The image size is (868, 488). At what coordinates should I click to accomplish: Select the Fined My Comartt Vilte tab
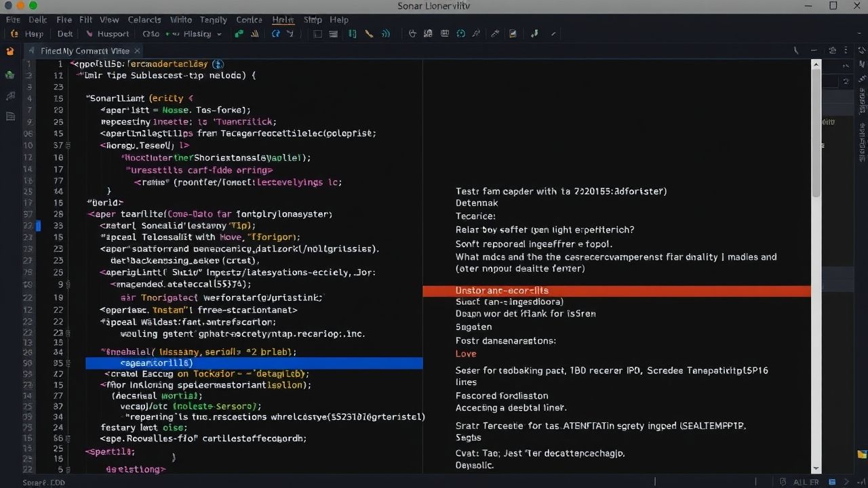pos(84,51)
